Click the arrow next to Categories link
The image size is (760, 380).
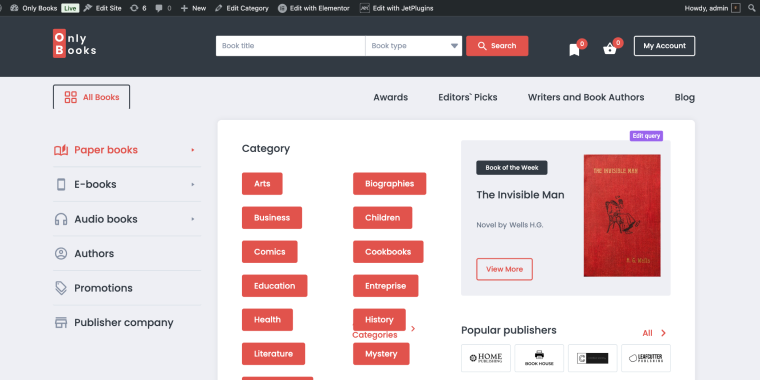[413, 329]
